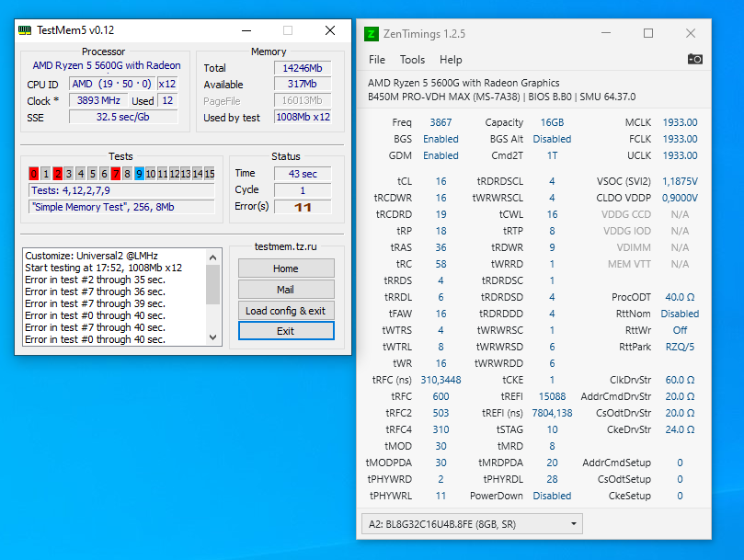Select red test box 0

coord(34,174)
